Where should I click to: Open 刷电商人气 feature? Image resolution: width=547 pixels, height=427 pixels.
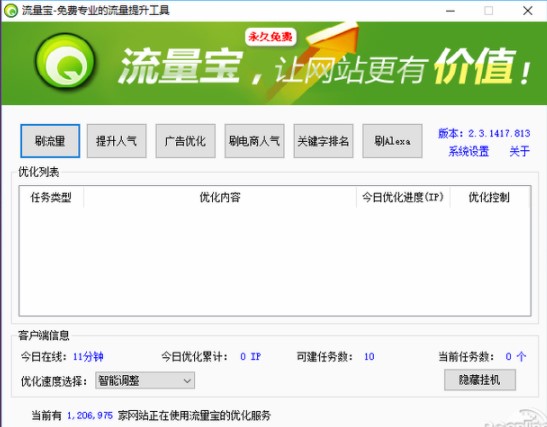[254, 141]
